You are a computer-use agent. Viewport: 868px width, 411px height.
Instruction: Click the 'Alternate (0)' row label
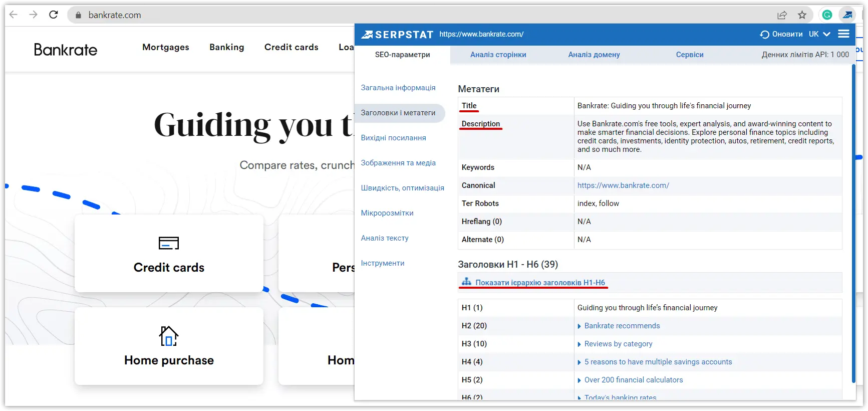click(x=482, y=240)
